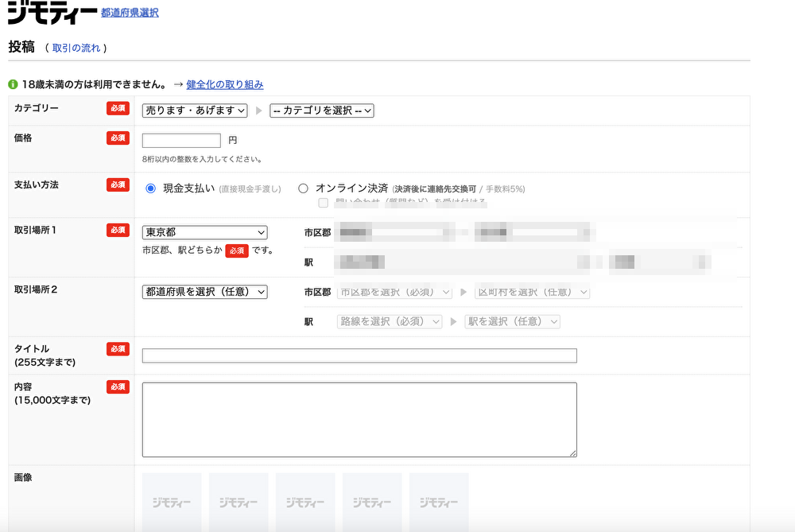Click the arrow between 市区郡 dropdowns in 取引場所2
The width and height of the screenshot is (795, 532).
click(x=463, y=292)
